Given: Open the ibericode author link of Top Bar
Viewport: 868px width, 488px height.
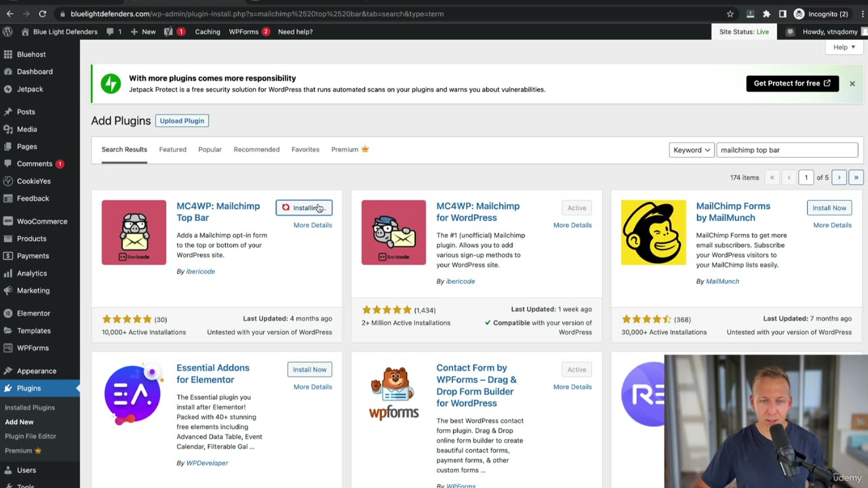Looking at the screenshot, I should (x=200, y=271).
